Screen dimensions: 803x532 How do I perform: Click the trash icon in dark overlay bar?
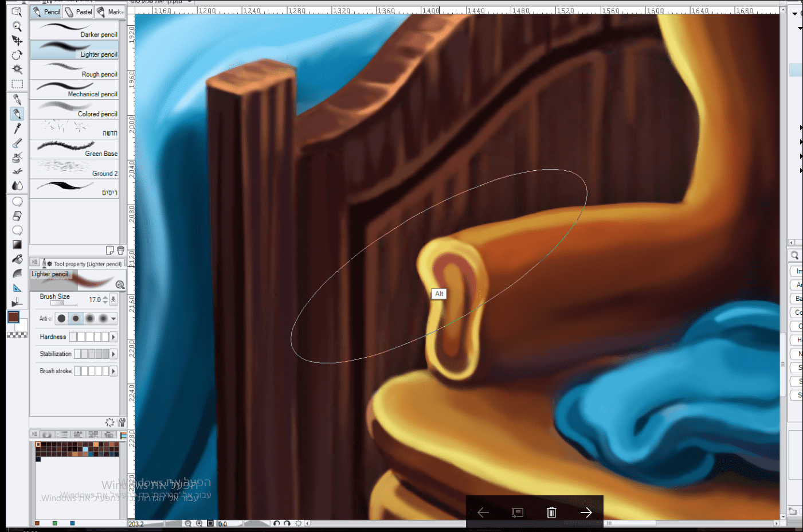[x=551, y=512]
